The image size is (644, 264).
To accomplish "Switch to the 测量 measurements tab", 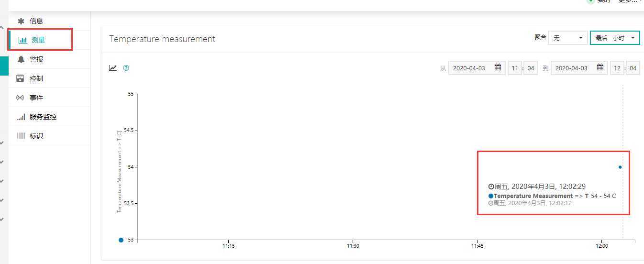I will pos(40,40).
